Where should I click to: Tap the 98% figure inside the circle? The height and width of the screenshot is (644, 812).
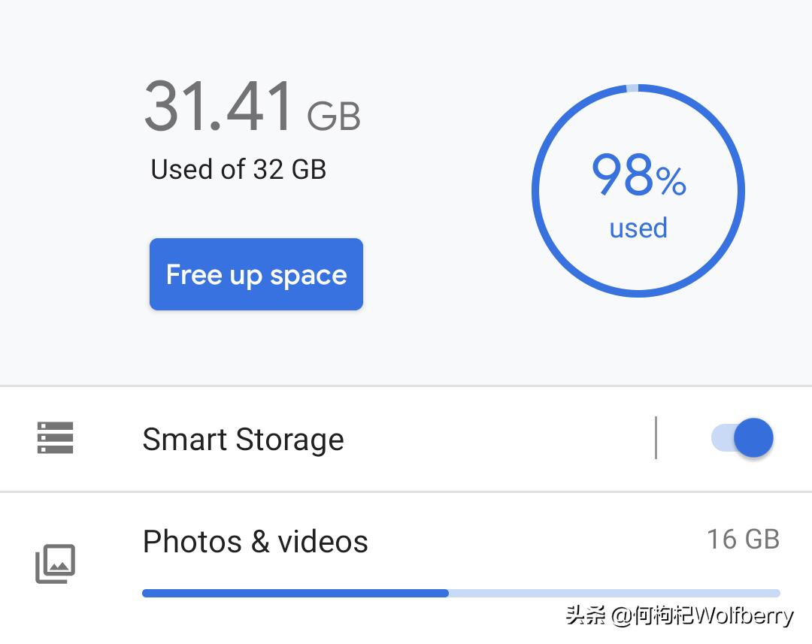coord(623,177)
